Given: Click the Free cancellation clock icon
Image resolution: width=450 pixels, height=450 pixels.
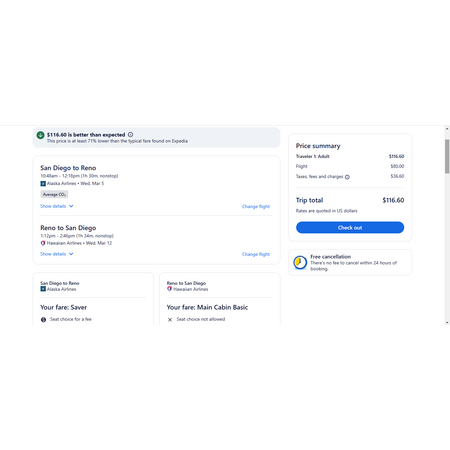Looking at the screenshot, I should click(x=300, y=262).
